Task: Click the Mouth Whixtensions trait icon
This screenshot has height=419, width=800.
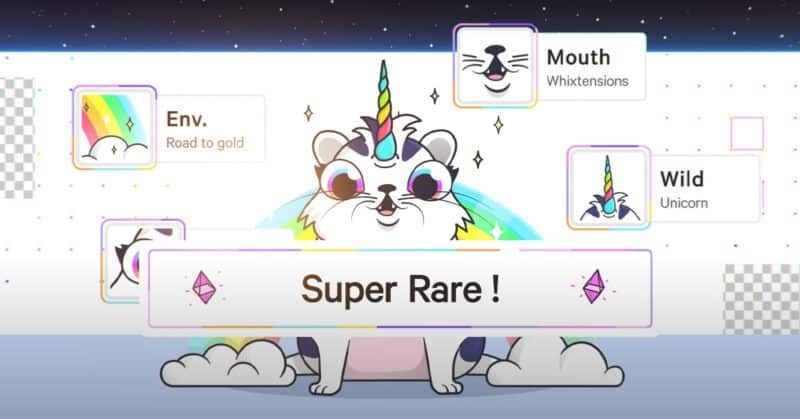Action: 495,66
